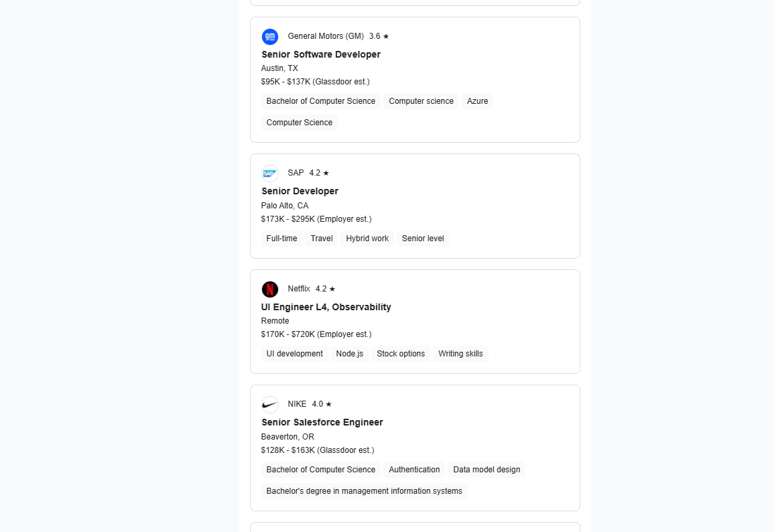Click the SAP company logo
Image resolution: width=774 pixels, height=532 pixels.
[270, 174]
